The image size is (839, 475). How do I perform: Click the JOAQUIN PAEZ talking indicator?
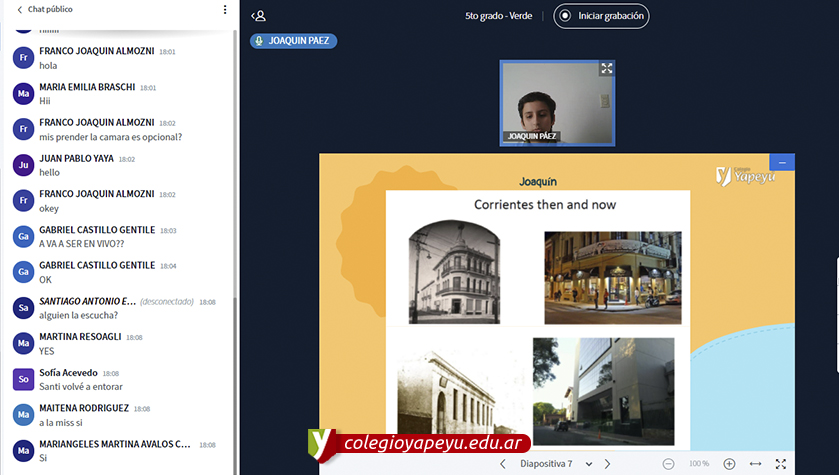(x=294, y=41)
